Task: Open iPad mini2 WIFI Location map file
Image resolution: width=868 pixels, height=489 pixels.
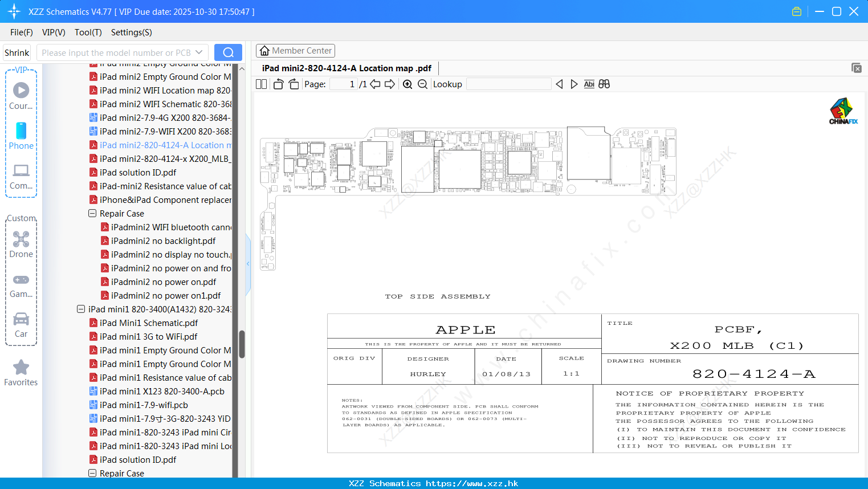Action: click(x=160, y=91)
